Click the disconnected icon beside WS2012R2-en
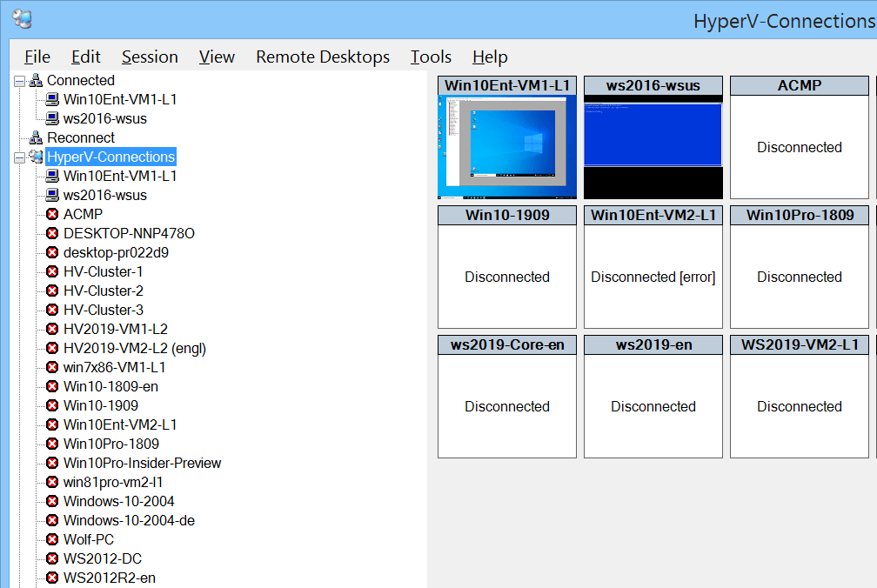This screenshot has width=877, height=588. [52, 578]
